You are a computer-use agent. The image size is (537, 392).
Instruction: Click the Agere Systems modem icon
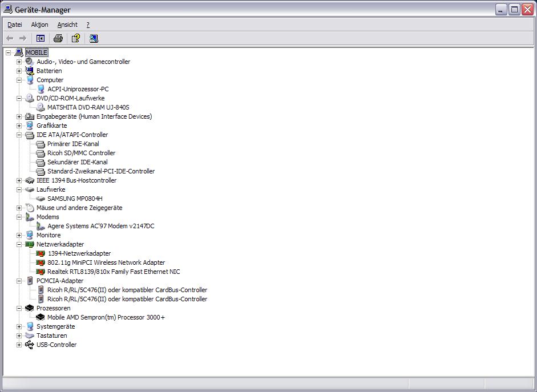tap(41, 226)
